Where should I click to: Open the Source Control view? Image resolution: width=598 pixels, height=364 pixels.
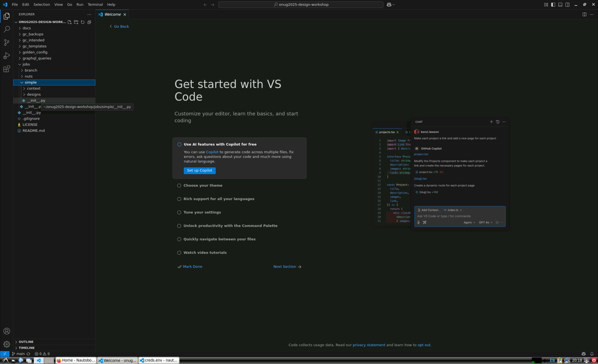click(x=7, y=42)
